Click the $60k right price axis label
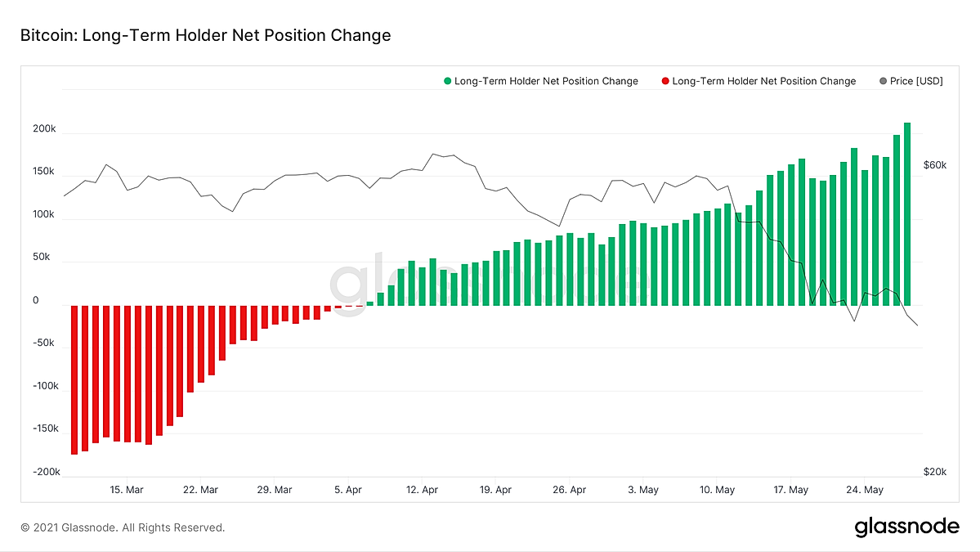The image size is (980, 552). 935,165
